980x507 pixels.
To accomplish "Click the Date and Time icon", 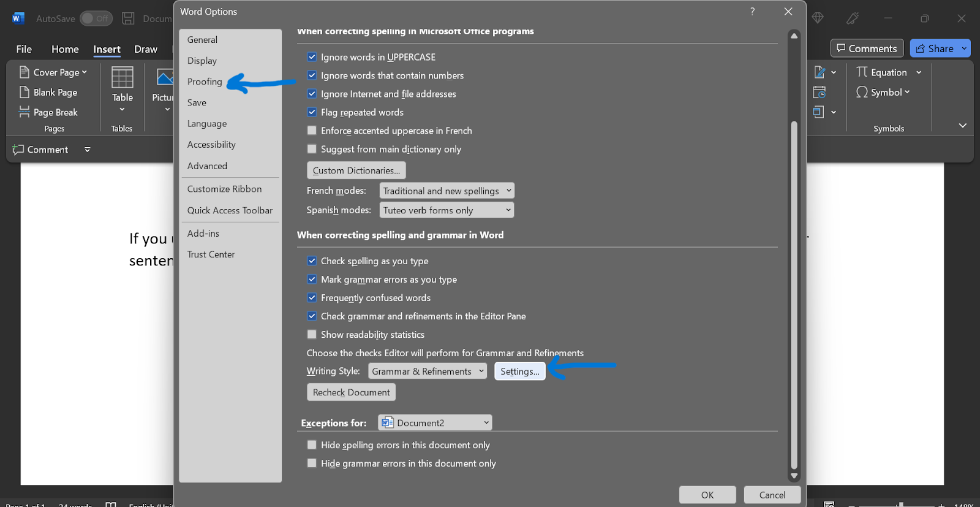I will [820, 92].
